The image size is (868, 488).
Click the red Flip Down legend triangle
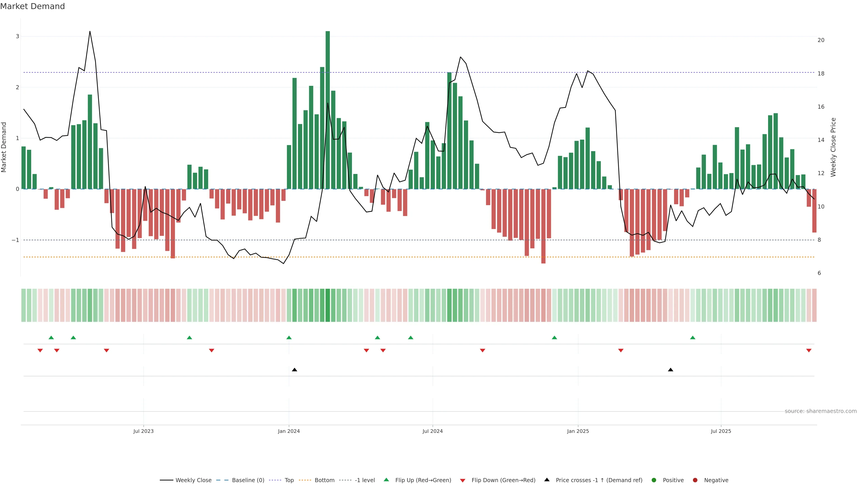(463, 480)
